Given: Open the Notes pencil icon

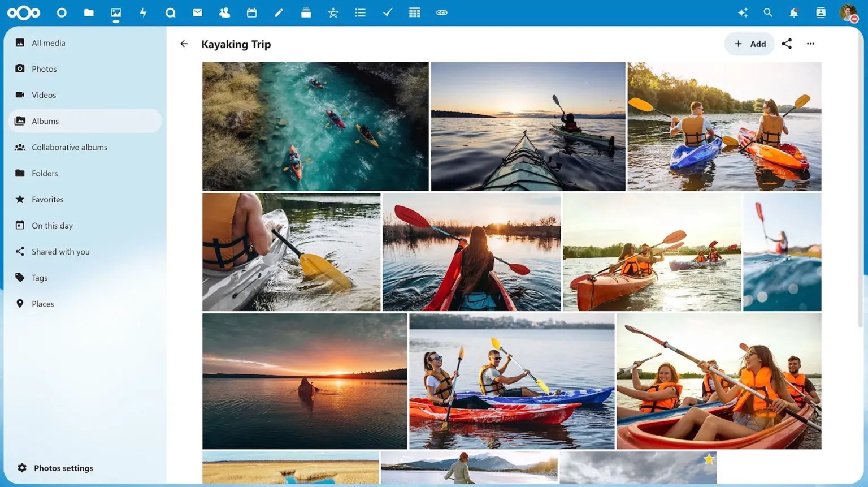Looking at the screenshot, I should point(279,12).
